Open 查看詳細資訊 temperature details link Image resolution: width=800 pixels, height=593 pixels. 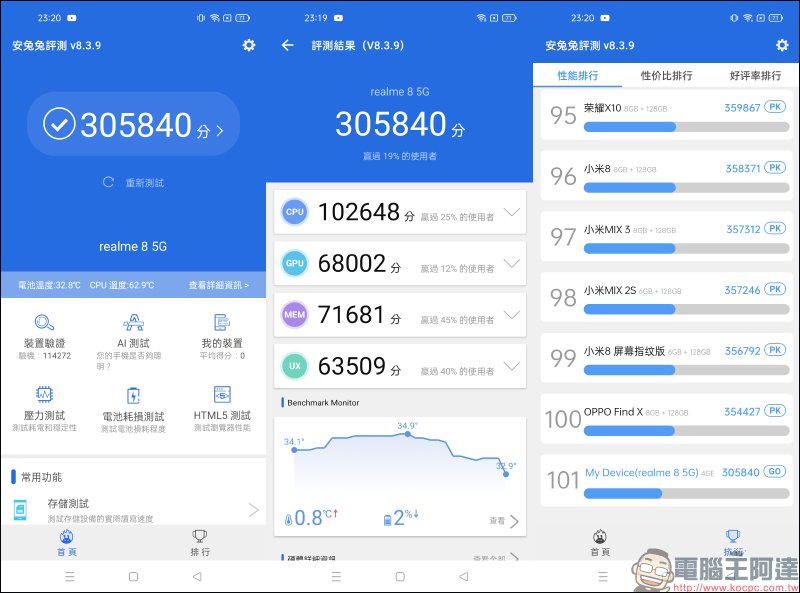coord(219,285)
